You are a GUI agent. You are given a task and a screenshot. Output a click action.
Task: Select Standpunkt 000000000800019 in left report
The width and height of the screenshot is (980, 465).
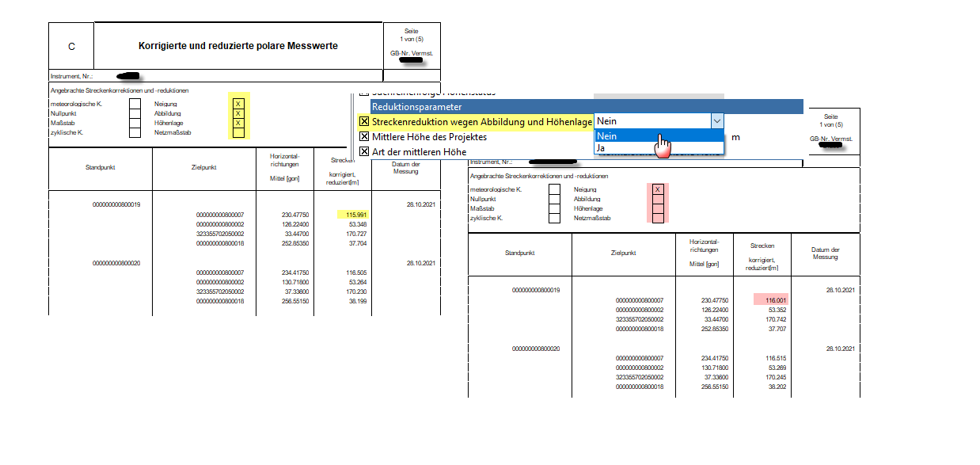(x=116, y=205)
